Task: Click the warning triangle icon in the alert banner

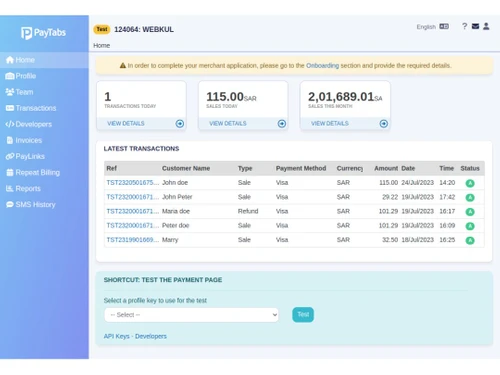Action: click(123, 66)
